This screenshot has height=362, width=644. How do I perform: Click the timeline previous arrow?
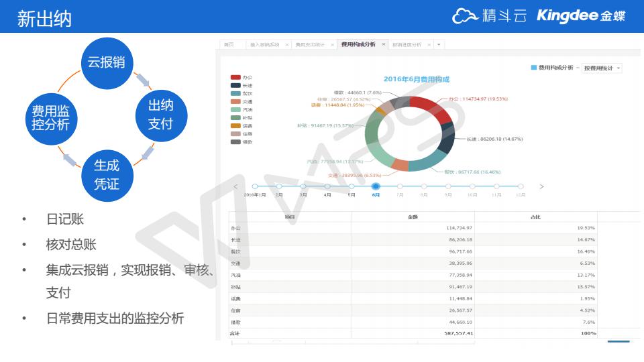tap(235, 186)
